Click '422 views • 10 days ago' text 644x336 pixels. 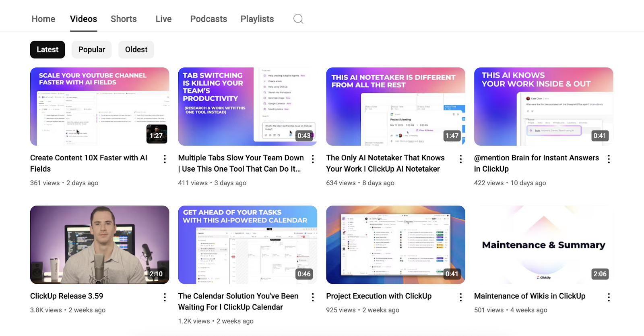510,183
